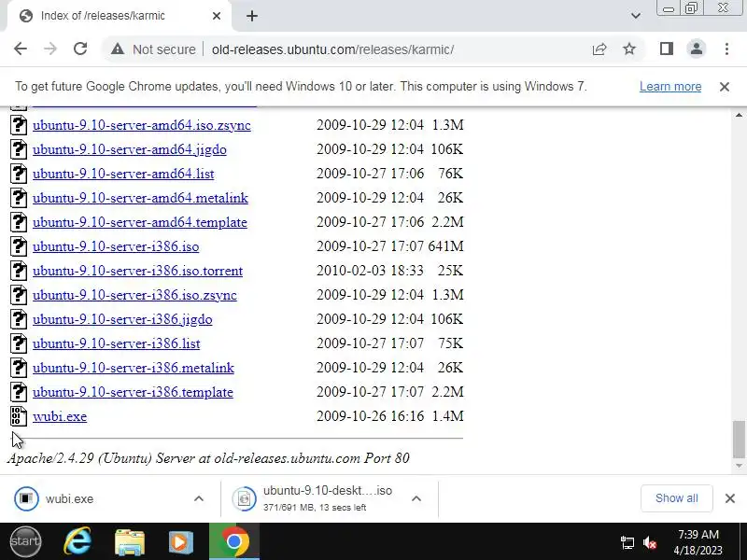Show all downloads
The height and width of the screenshot is (560, 747).
tap(676, 498)
